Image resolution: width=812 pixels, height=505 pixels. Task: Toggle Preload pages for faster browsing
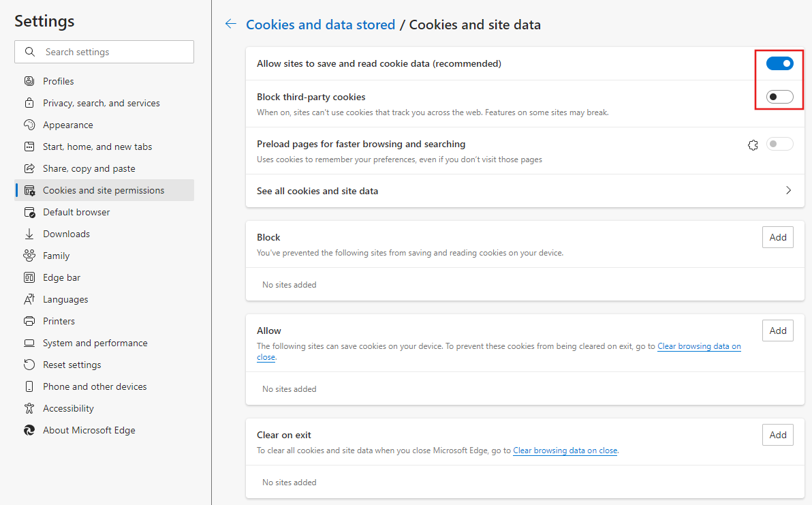click(x=779, y=144)
